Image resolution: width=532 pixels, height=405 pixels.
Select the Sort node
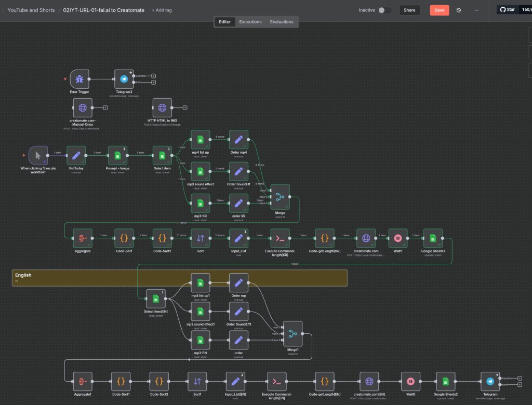click(201, 238)
